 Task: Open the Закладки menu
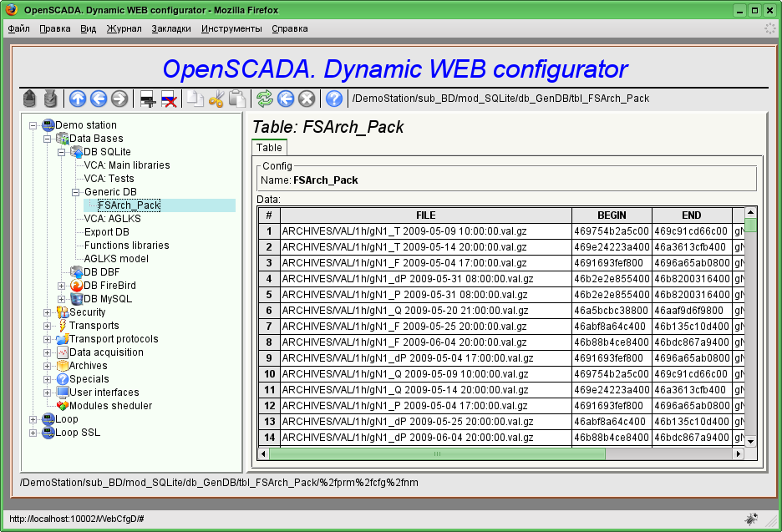click(x=171, y=29)
